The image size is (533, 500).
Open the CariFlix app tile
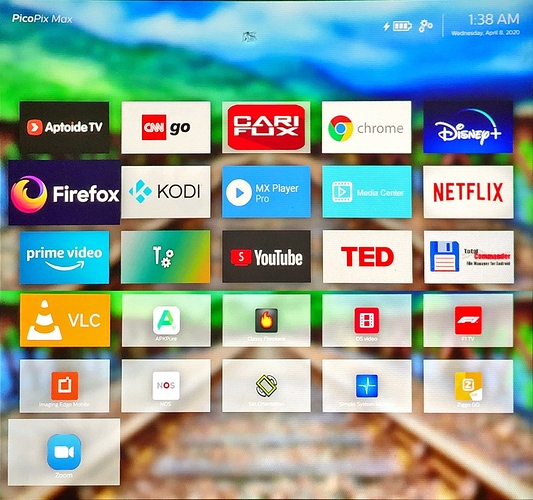266,127
